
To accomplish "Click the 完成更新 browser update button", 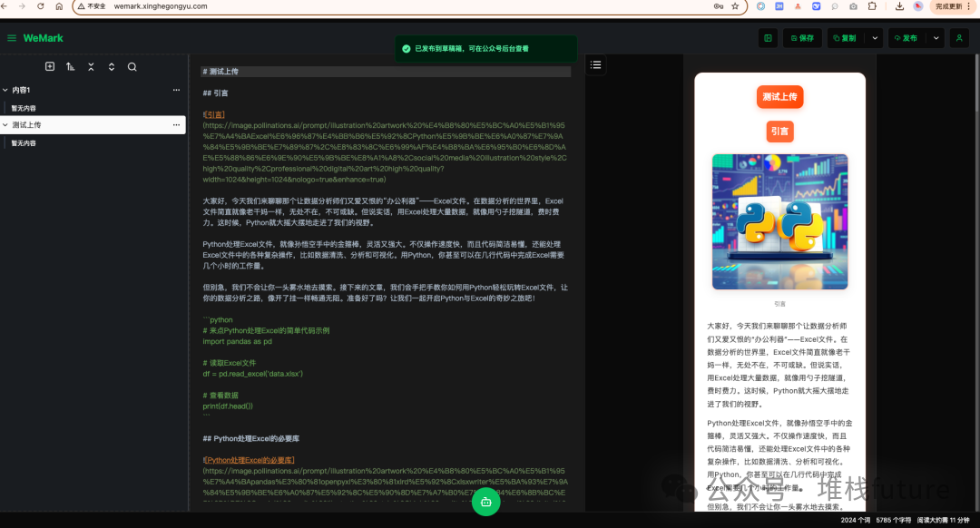I will [950, 6].
